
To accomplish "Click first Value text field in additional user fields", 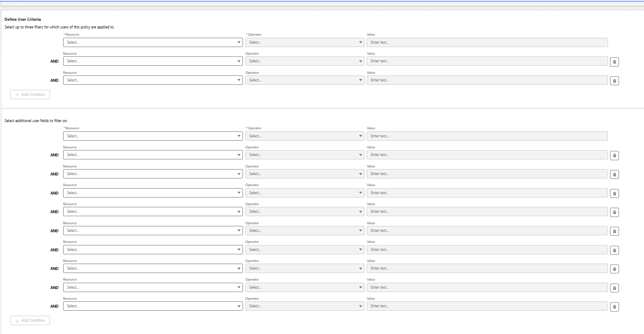I will tap(487, 136).
